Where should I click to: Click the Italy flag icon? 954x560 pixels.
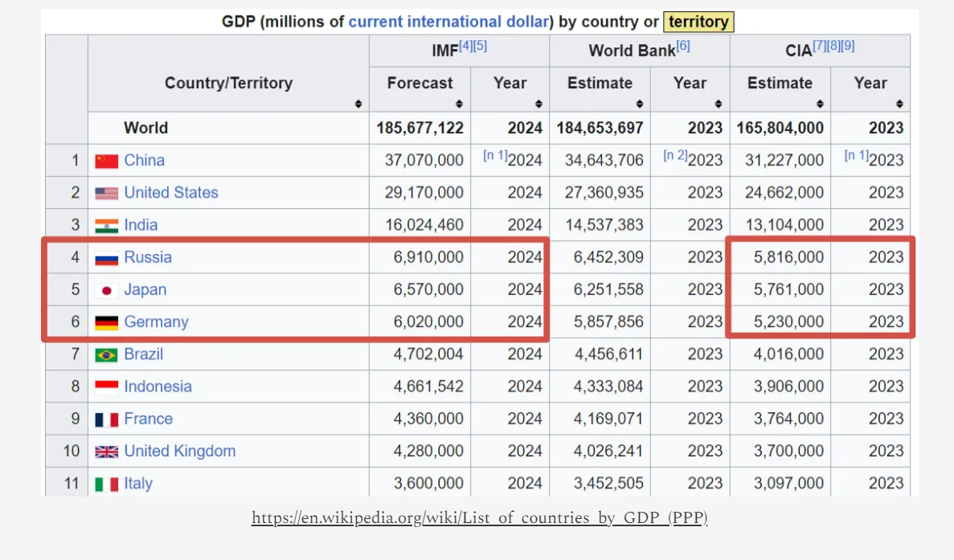[106, 484]
